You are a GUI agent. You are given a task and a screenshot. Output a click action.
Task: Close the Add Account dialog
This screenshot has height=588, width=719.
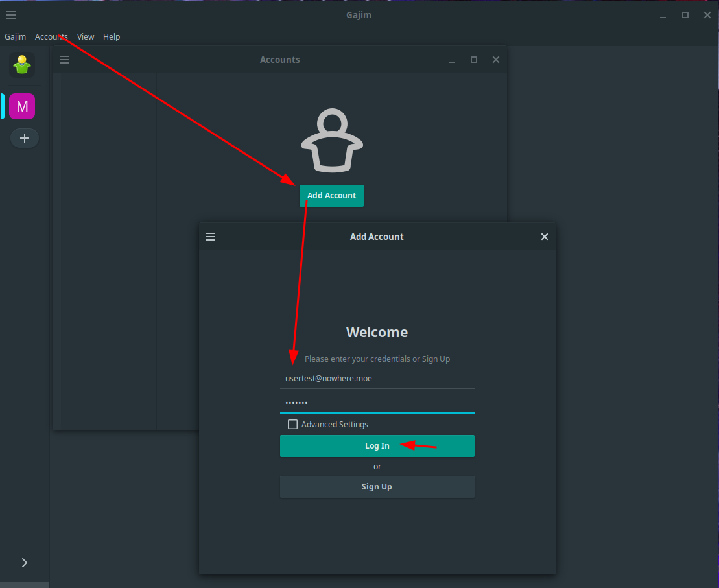click(545, 237)
